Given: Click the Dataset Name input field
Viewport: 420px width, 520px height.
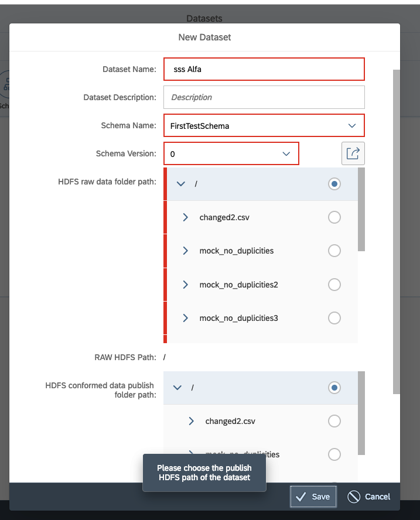Looking at the screenshot, I should (x=264, y=69).
